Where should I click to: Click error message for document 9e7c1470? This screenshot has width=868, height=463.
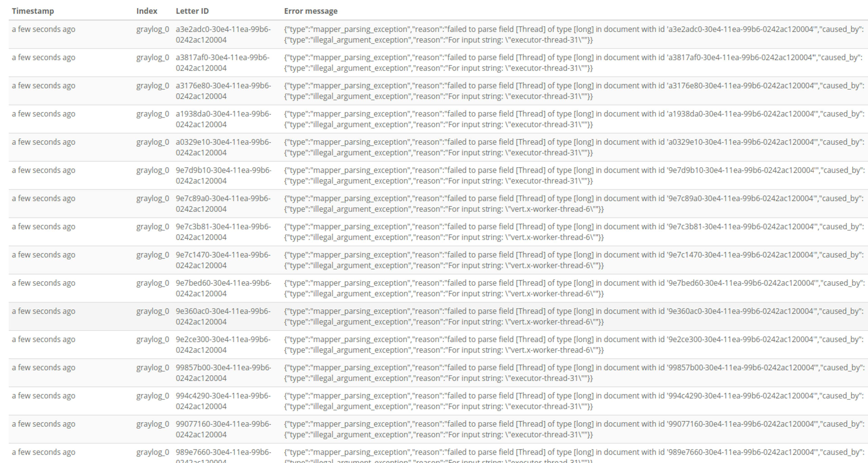(x=573, y=260)
